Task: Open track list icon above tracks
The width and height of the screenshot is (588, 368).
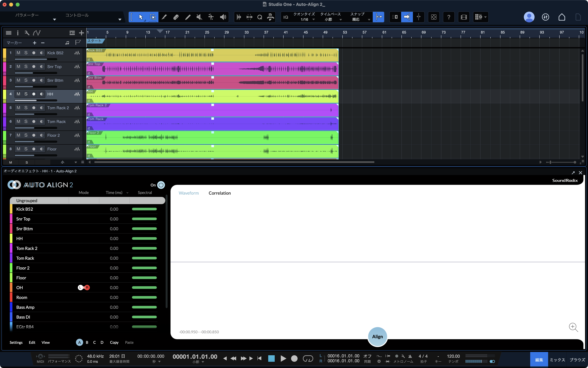Action: pyautogui.click(x=8, y=33)
